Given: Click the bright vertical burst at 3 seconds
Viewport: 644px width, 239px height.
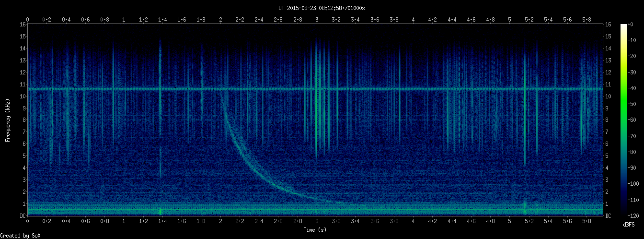Looking at the screenshot, I should (x=317, y=96).
